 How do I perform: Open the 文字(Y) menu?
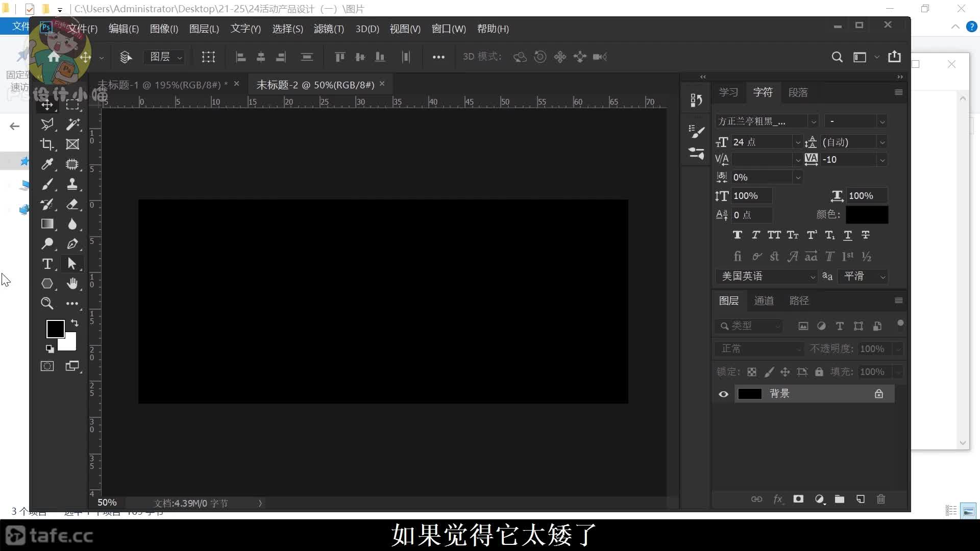click(246, 29)
